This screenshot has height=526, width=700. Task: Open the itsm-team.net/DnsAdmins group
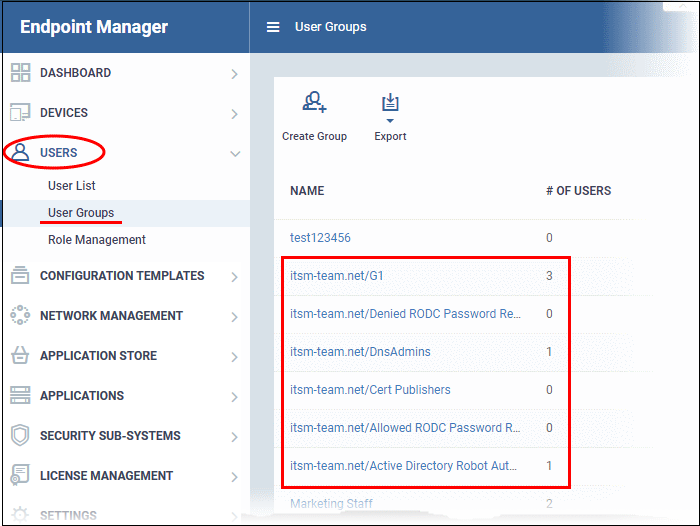pyautogui.click(x=360, y=351)
